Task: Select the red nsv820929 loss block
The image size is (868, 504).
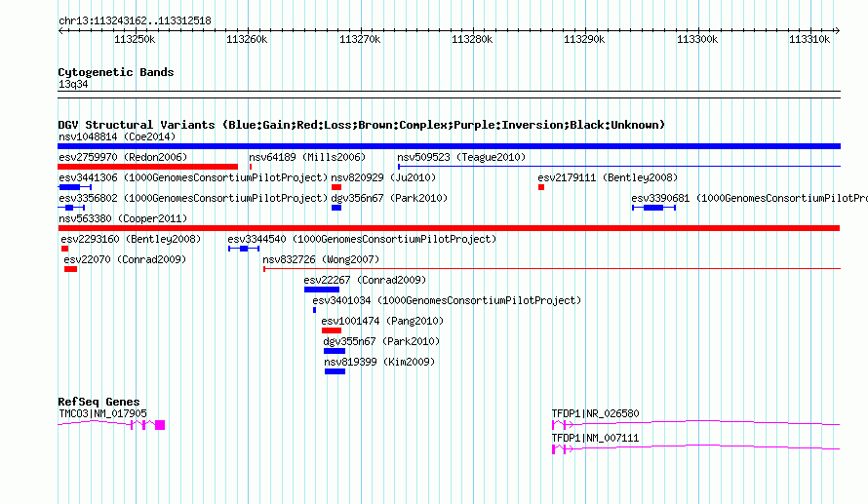Action: click(x=336, y=187)
